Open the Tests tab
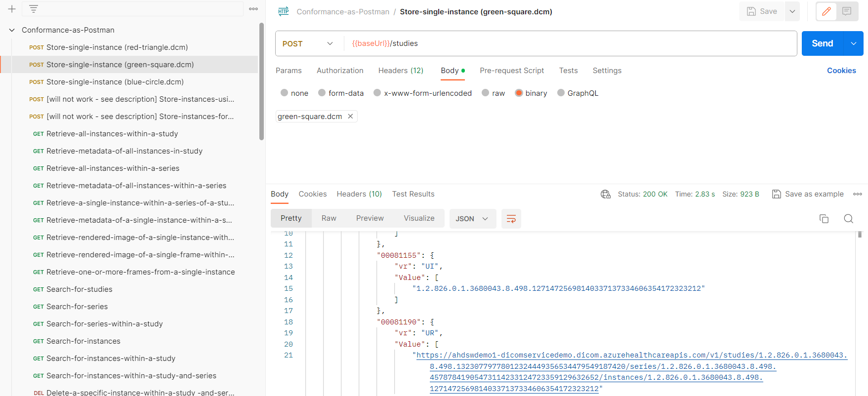 568,71
